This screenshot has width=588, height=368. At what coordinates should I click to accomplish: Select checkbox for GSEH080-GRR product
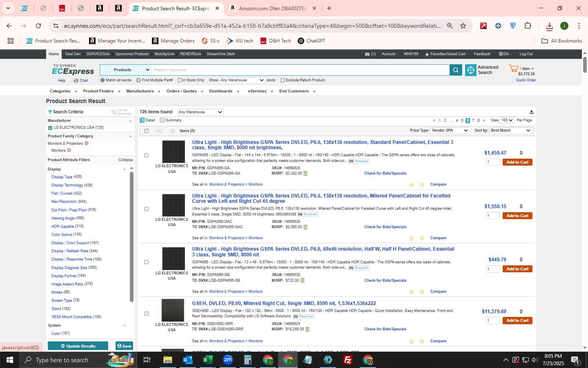pos(147,314)
